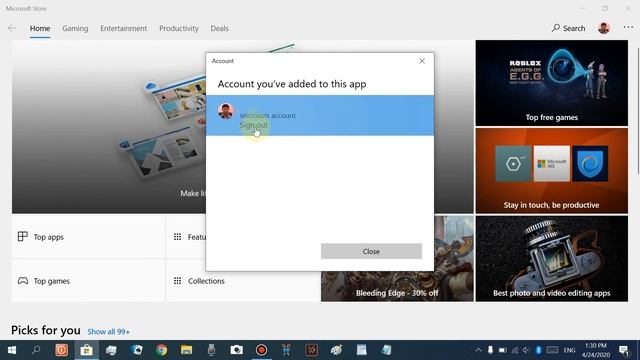Click Sign out under Microsoft account
This screenshot has height=360, width=640.
coord(253,125)
